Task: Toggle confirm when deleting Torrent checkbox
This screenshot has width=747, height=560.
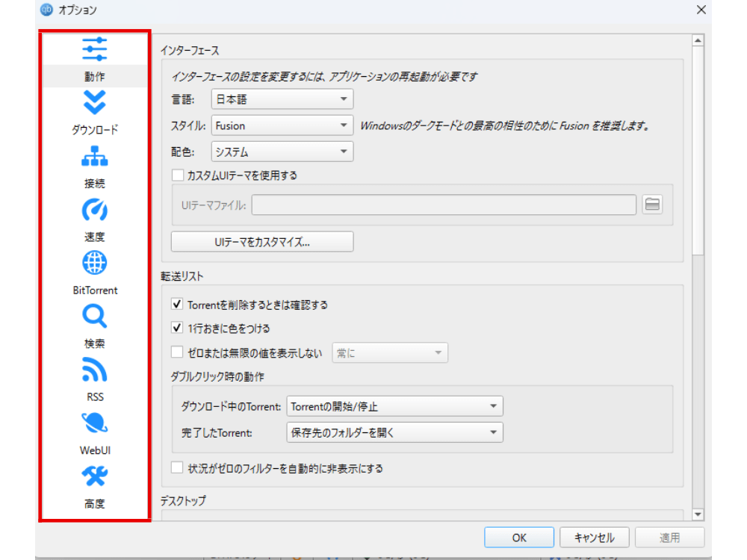Action: click(178, 305)
